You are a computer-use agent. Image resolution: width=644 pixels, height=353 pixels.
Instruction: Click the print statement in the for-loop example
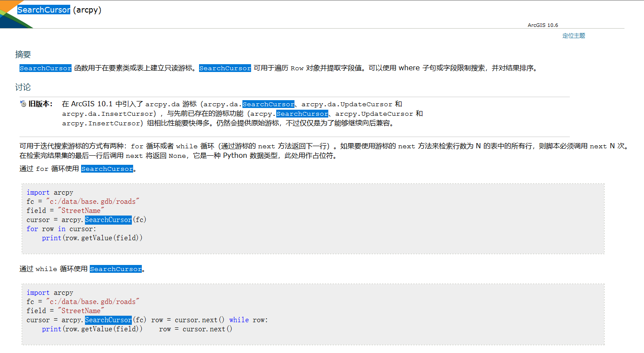(52, 238)
